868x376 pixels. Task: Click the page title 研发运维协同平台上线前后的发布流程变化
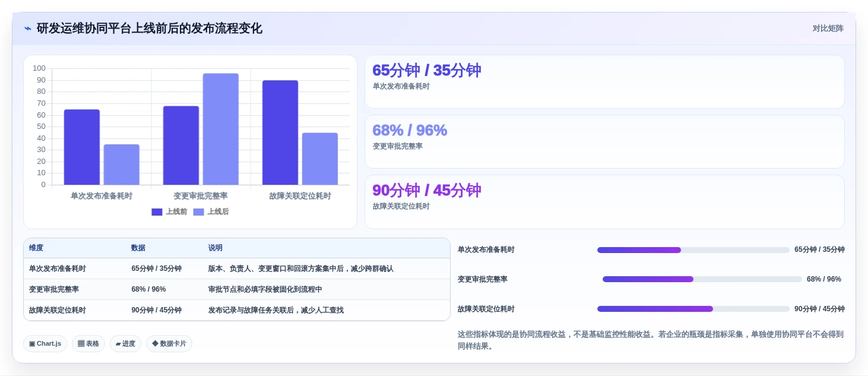pos(150,29)
